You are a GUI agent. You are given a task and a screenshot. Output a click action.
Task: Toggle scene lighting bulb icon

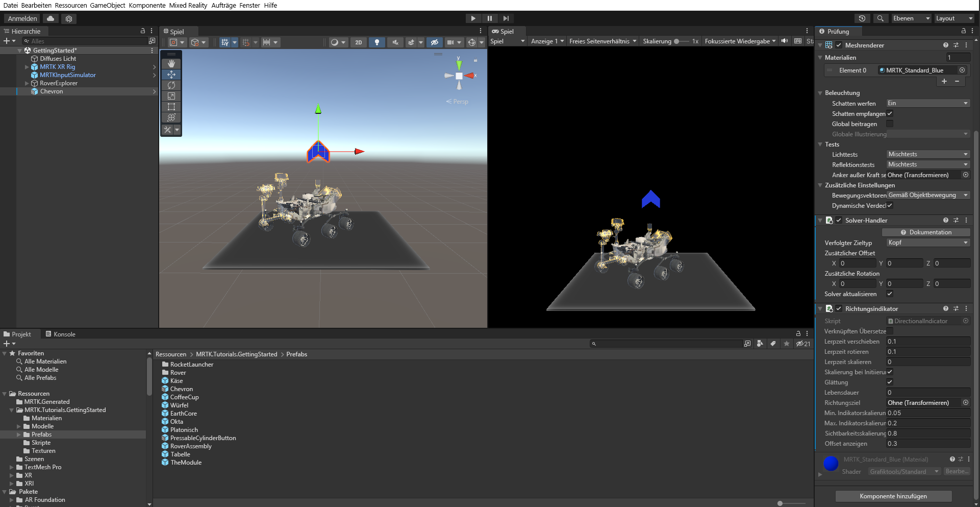point(377,42)
